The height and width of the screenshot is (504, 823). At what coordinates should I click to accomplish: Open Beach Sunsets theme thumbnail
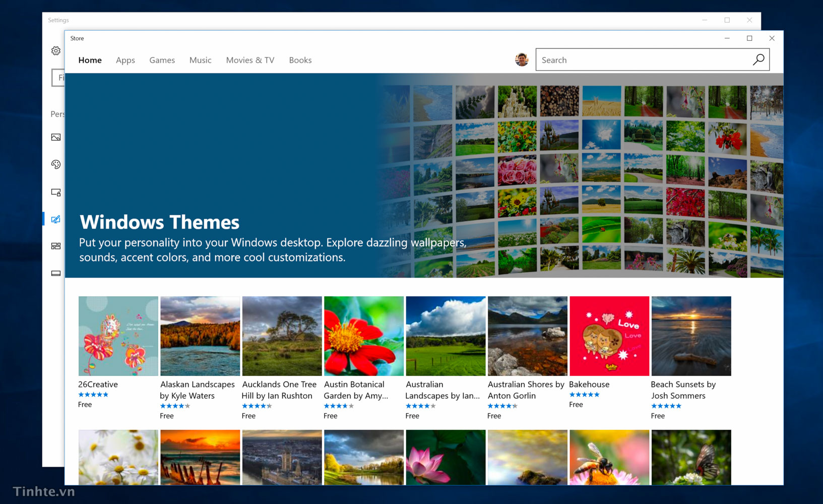coord(691,336)
